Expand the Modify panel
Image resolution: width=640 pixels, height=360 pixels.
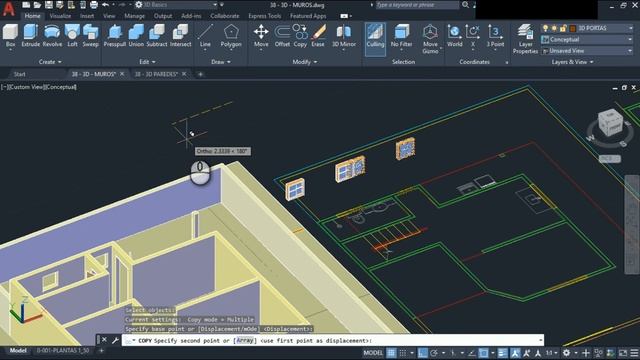click(304, 62)
